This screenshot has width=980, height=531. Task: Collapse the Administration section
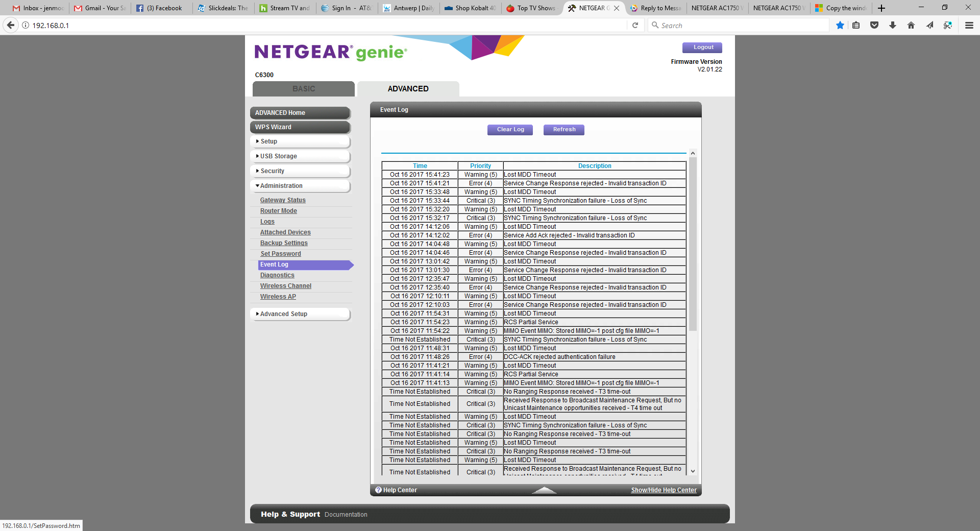pos(280,186)
